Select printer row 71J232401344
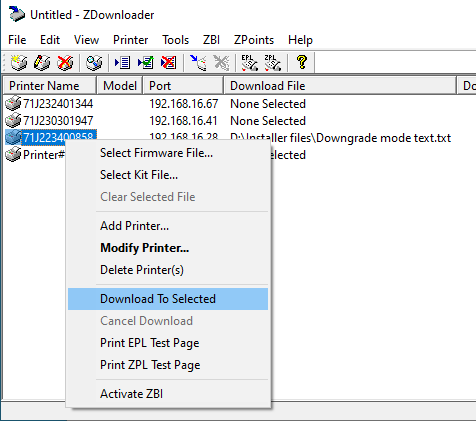 pos(58,104)
